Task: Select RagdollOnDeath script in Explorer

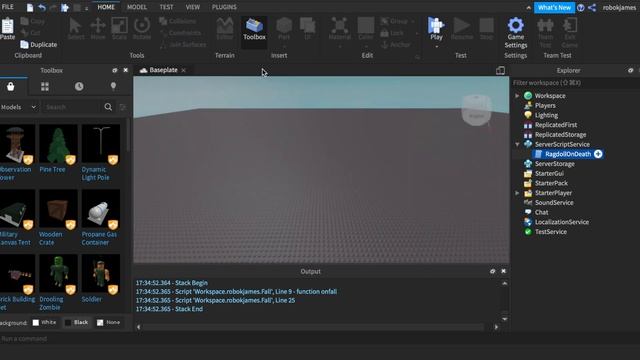Action: [568, 154]
